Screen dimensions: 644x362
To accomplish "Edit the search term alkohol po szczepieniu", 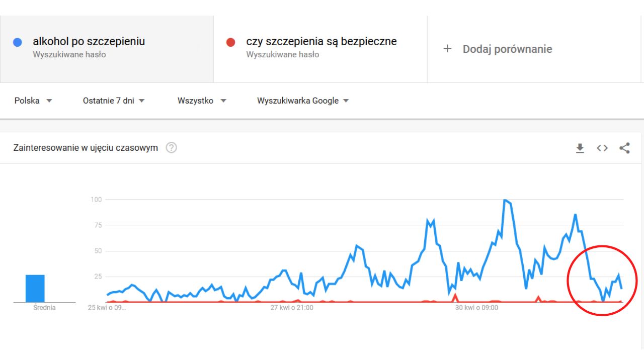I will [89, 41].
